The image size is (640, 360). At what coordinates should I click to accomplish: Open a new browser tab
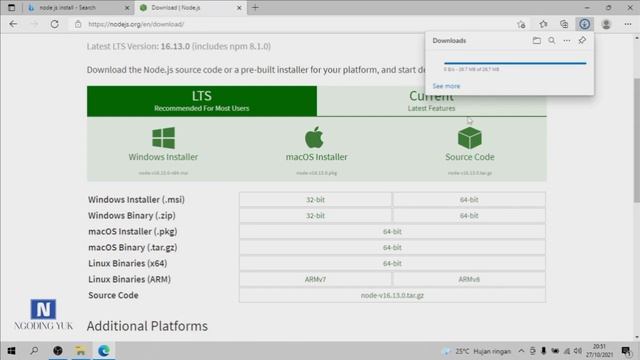(x=255, y=7)
